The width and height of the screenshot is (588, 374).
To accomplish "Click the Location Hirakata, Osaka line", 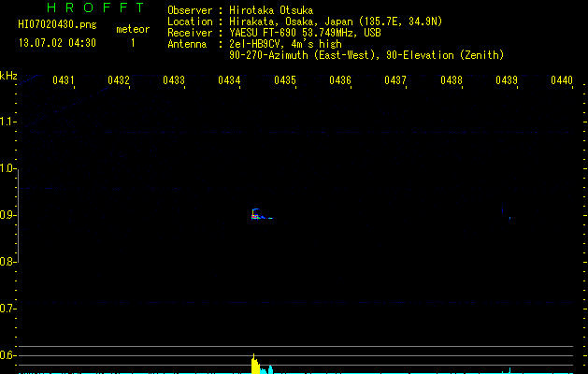I will (305, 22).
